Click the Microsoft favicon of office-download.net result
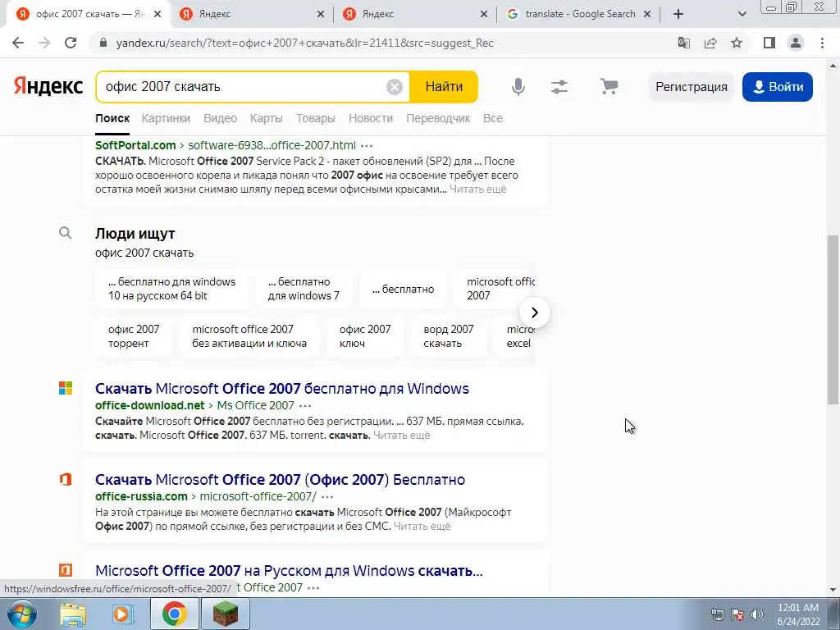840x630 pixels. [66, 388]
